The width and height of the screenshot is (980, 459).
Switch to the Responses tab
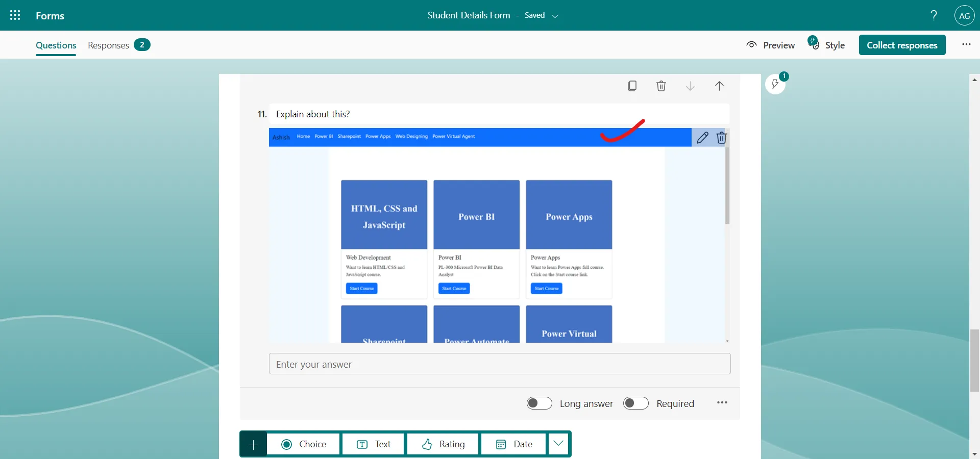(x=108, y=45)
